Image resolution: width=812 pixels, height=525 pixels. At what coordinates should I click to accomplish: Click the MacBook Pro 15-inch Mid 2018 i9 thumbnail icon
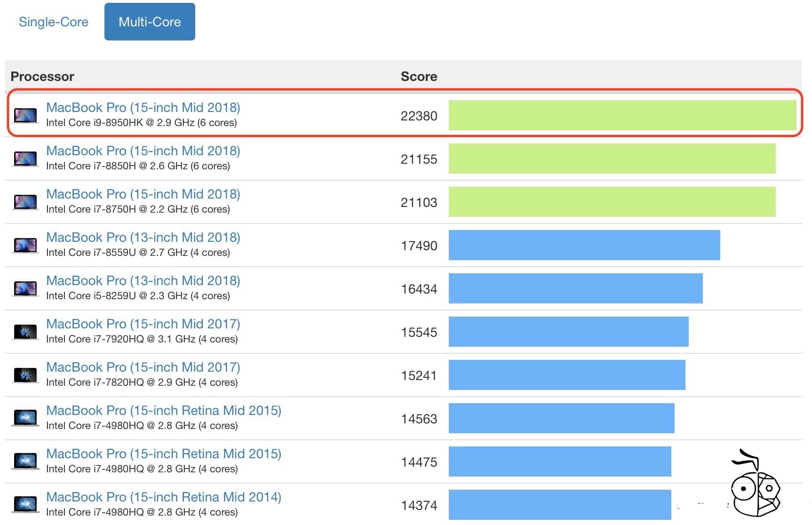pos(26,115)
